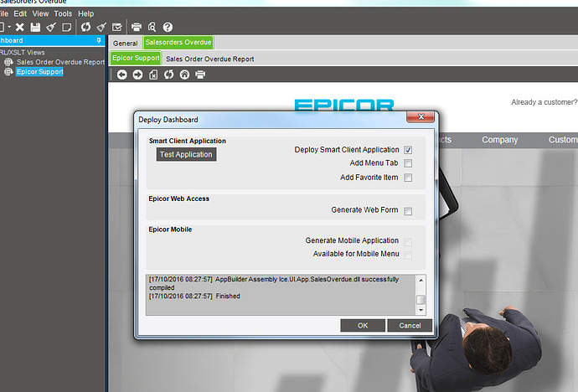Image resolution: width=578 pixels, height=392 pixels.
Task: Click the Already a customer? link
Action: [x=544, y=102]
